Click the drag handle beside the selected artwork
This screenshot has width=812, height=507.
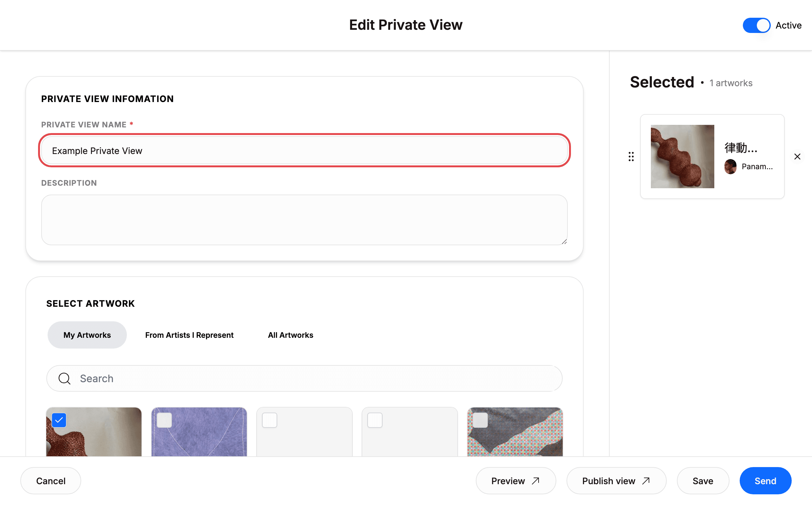[x=631, y=157]
